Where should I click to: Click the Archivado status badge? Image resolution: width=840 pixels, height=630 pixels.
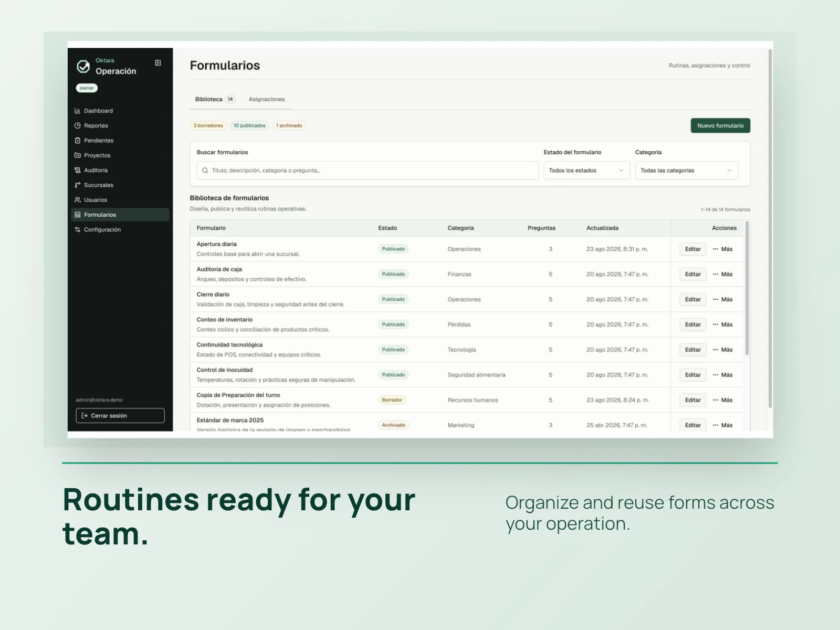[x=393, y=425]
